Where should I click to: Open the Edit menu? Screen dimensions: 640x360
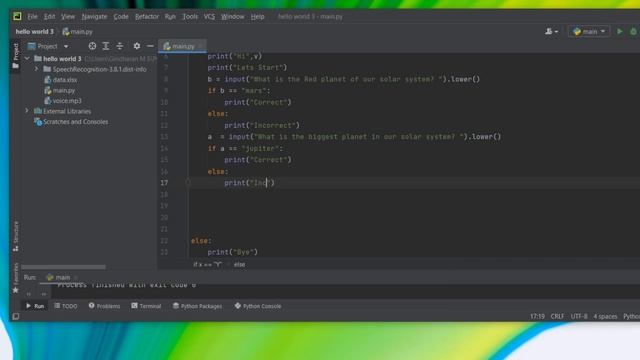click(49, 17)
